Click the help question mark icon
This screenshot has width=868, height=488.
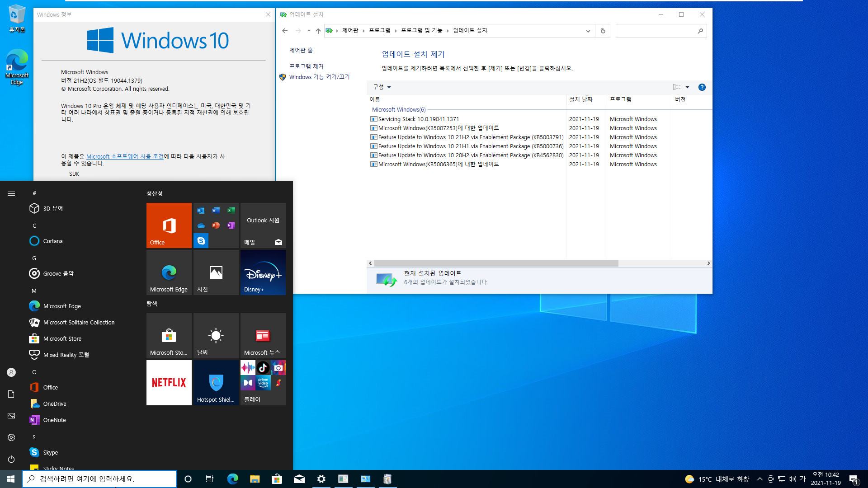[x=702, y=87]
